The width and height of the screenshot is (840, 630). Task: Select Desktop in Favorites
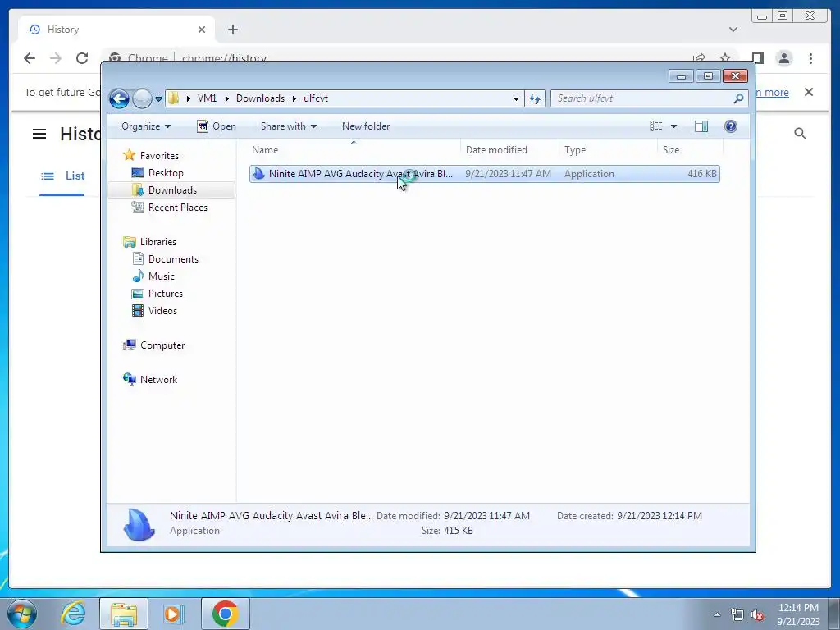point(166,173)
